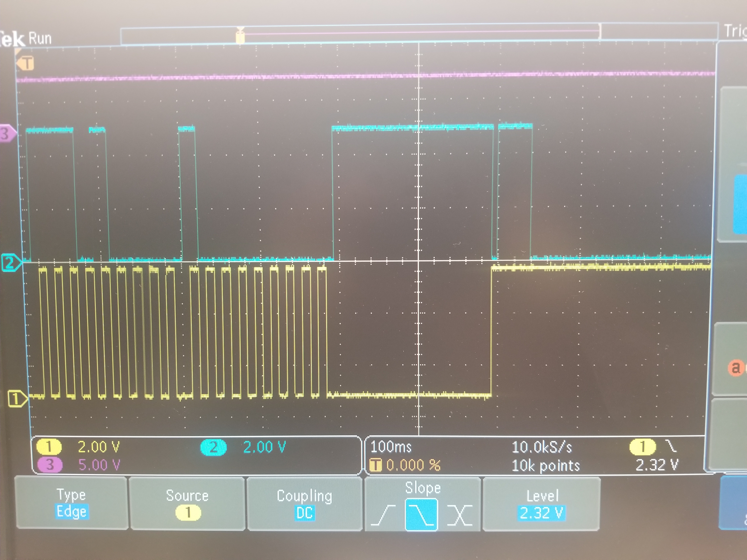The height and width of the screenshot is (560, 747).
Task: Click channel 2 ground reference marker
Action: coord(10,263)
